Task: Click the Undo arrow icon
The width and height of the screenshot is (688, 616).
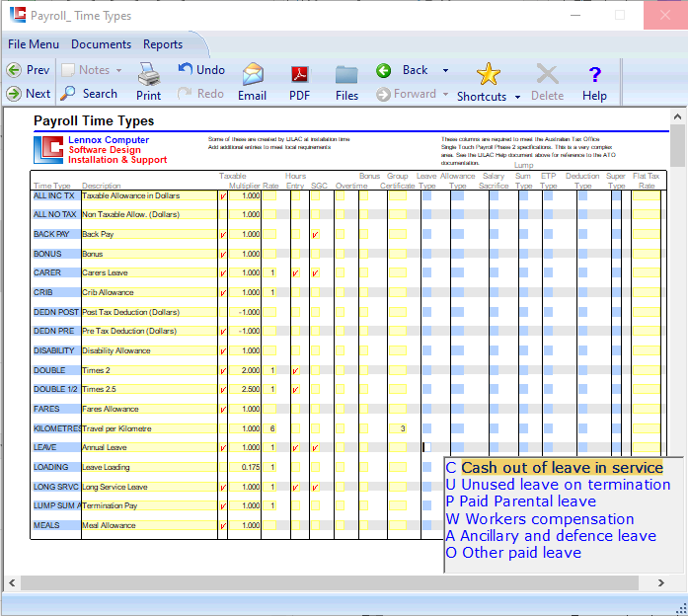Action: (x=186, y=69)
